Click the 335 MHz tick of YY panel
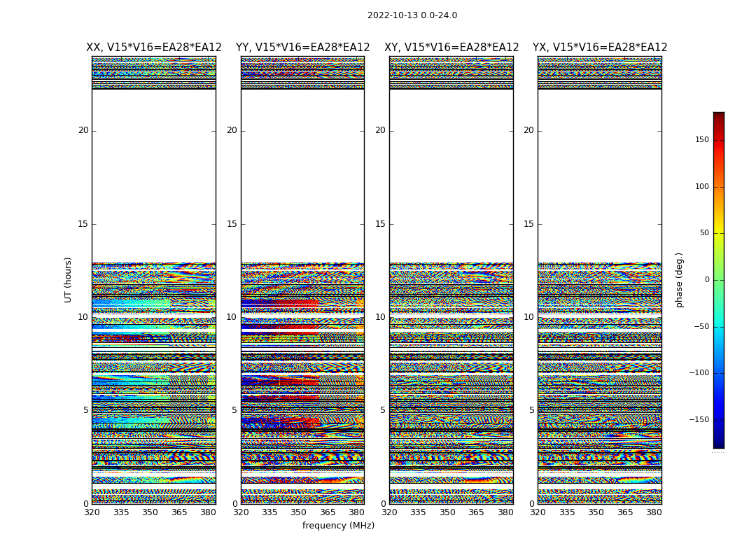 [x=269, y=512]
